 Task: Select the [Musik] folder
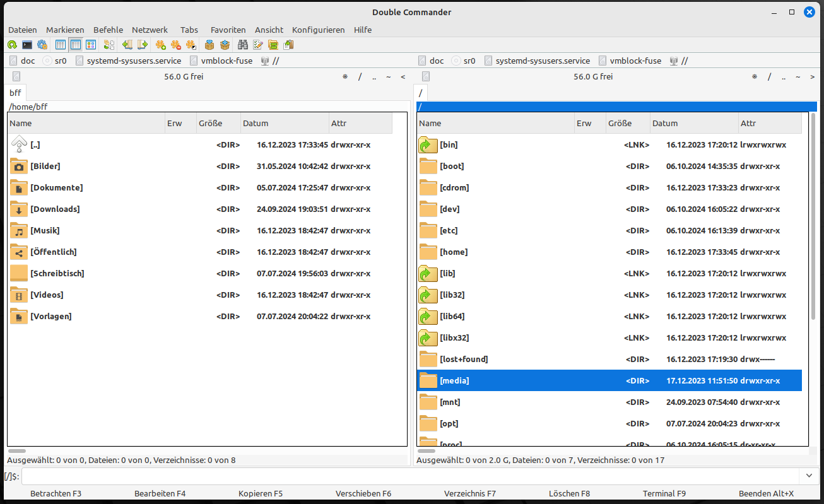[200, 230]
